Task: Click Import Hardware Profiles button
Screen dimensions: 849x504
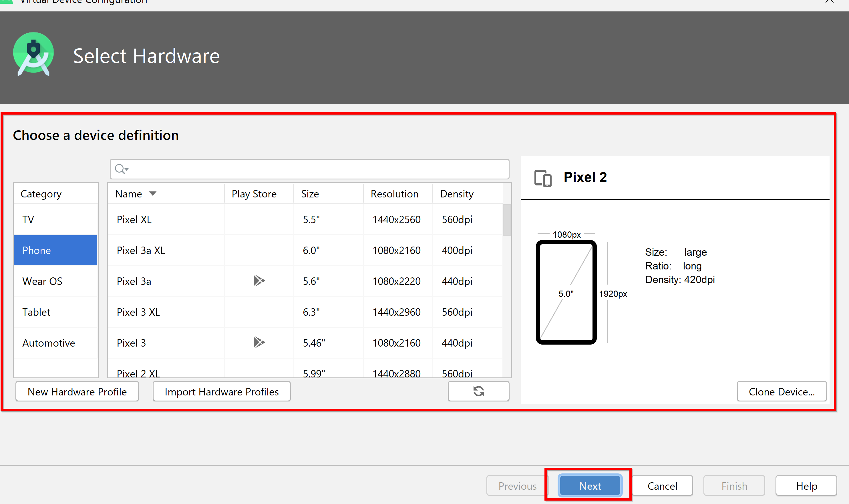Action: coord(222,392)
